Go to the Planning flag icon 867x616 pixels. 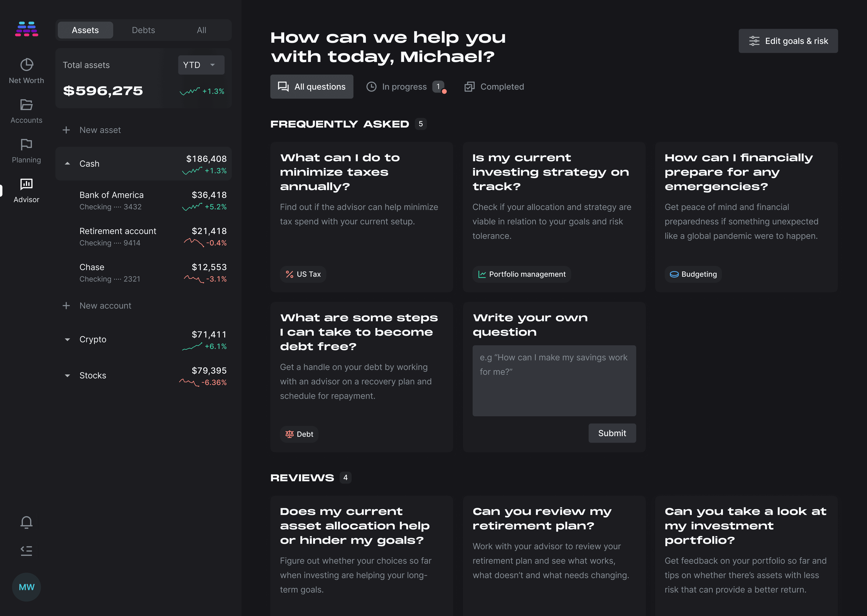(x=26, y=145)
